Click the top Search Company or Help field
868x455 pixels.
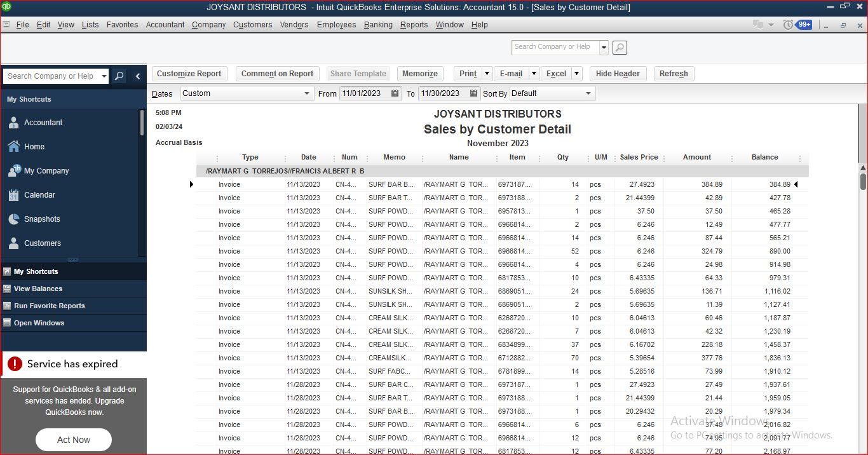(555, 48)
